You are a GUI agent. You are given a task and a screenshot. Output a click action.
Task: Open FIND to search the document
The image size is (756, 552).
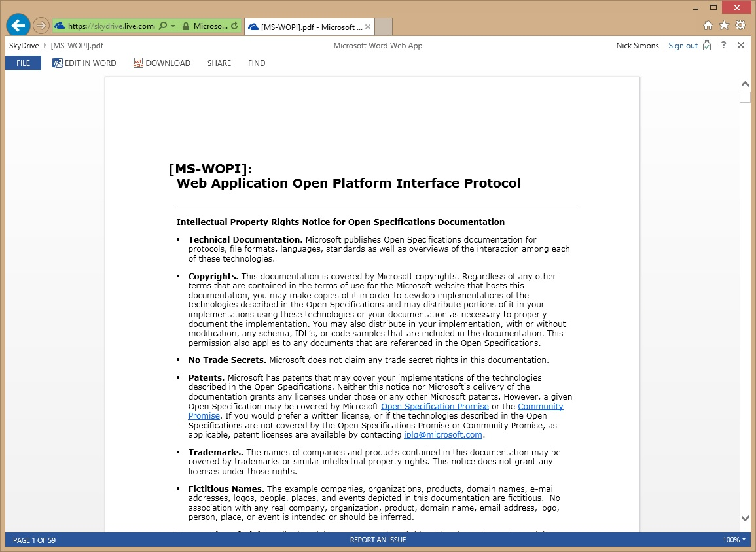[256, 63]
